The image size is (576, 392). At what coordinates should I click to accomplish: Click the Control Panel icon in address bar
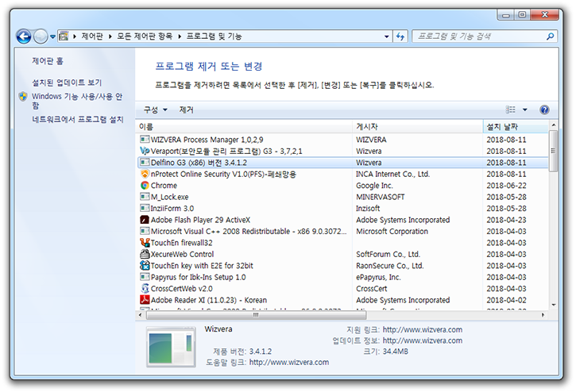point(64,36)
